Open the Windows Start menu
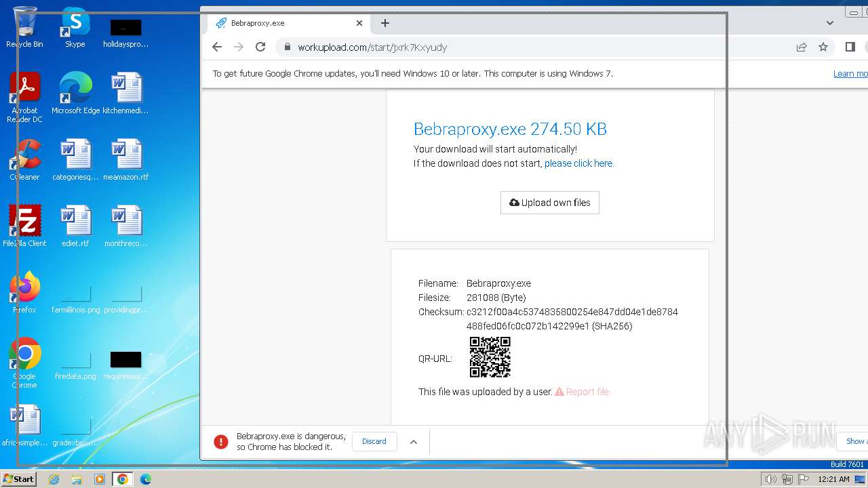868x488 pixels. pyautogui.click(x=18, y=479)
